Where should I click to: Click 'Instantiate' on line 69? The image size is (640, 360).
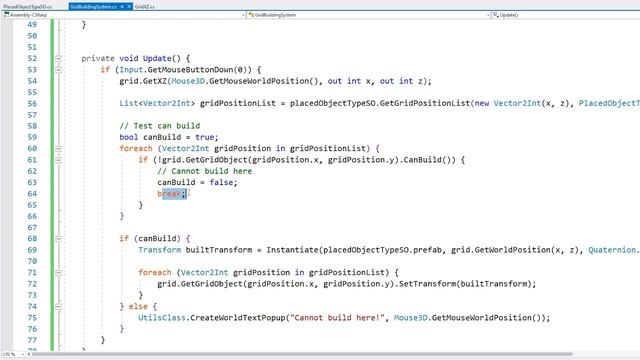(292, 250)
